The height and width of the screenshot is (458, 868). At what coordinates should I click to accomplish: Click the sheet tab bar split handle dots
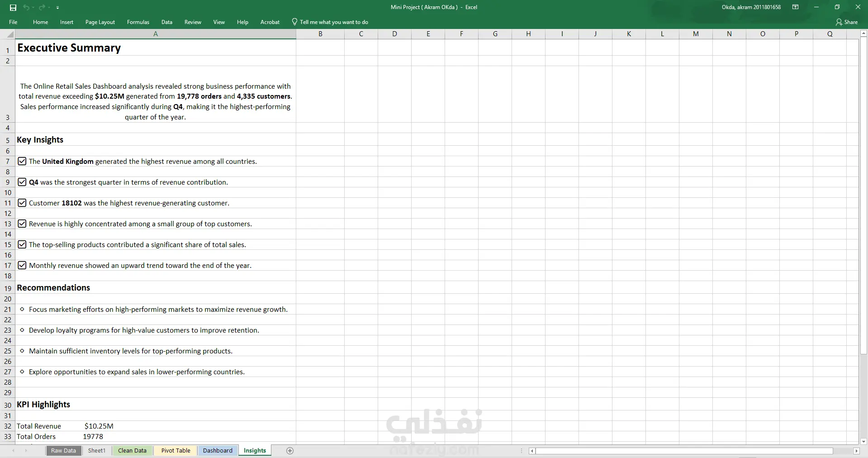click(x=522, y=451)
